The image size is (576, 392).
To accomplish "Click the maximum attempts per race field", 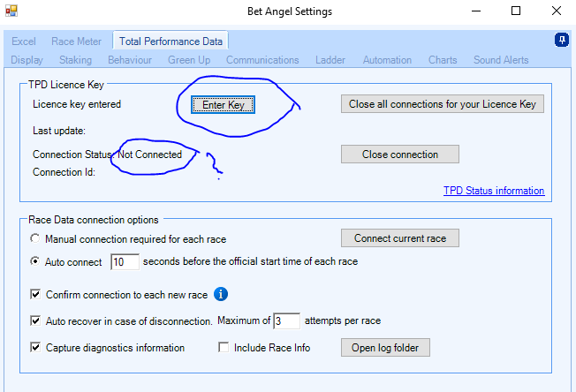I will pyautogui.click(x=286, y=320).
